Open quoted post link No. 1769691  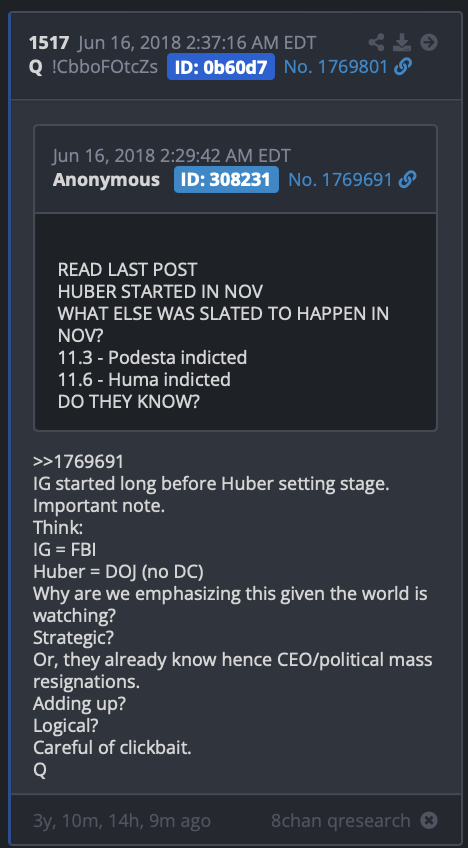click(x=340, y=180)
